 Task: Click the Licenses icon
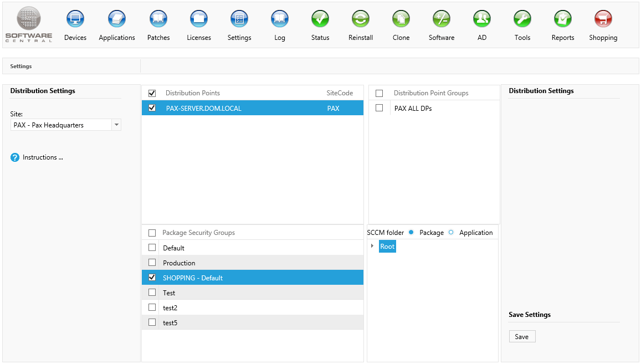(x=199, y=23)
